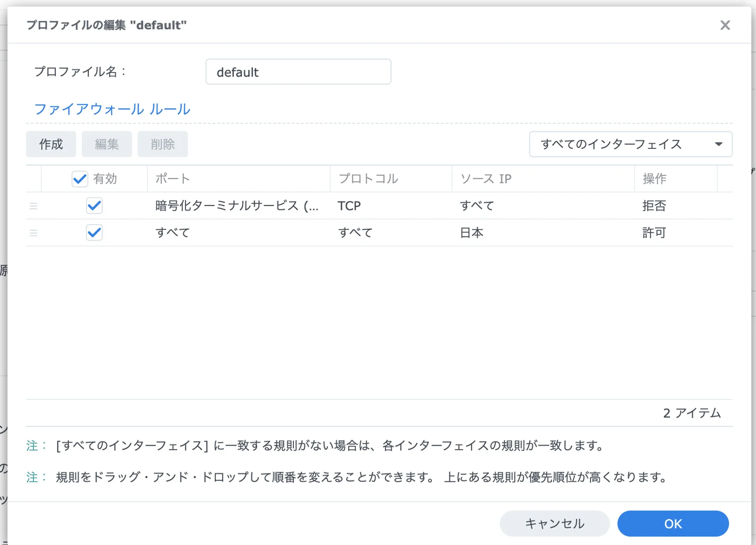Click the 拒否 action cell

[654, 206]
